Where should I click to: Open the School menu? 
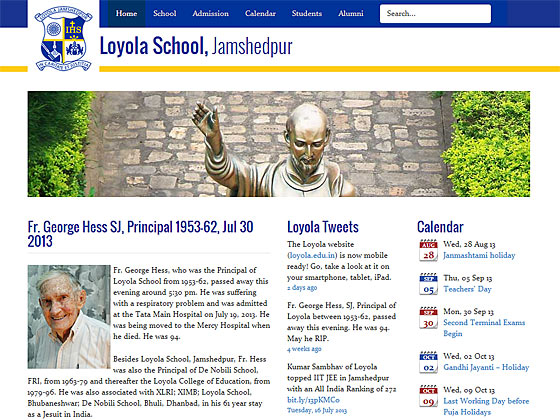[165, 14]
